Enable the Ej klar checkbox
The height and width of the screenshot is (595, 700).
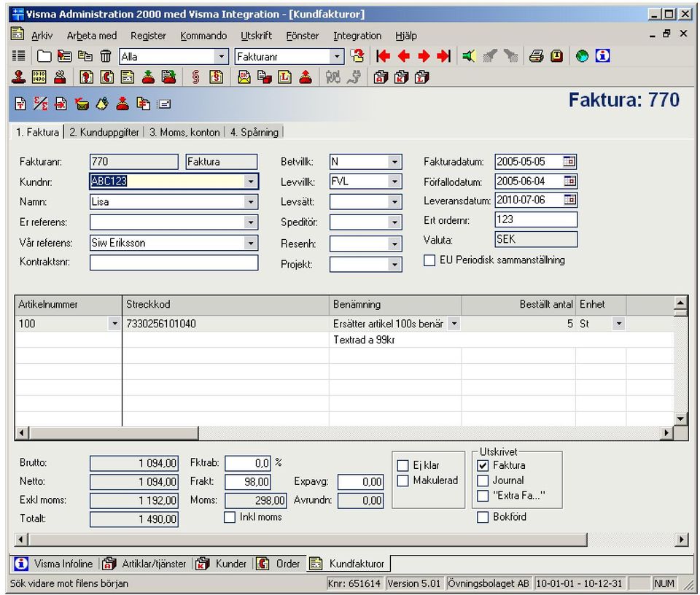point(402,465)
